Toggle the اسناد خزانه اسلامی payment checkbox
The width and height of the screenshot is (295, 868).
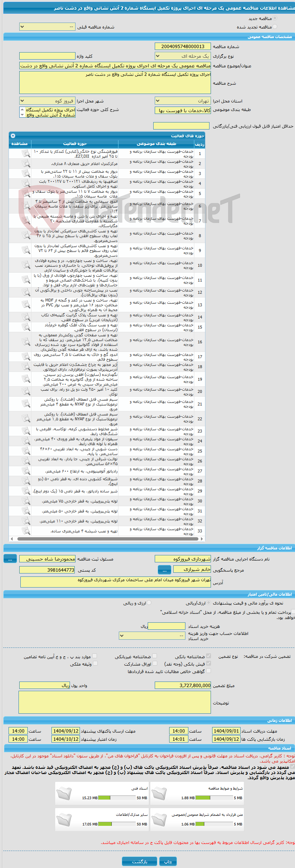(293, 612)
